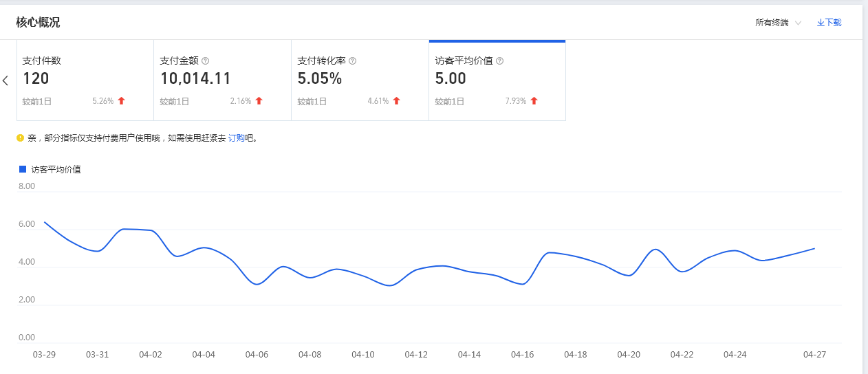The height and width of the screenshot is (374, 868).
Task: Click the 04-14 x-axis date label
Action: pyautogui.click(x=469, y=355)
